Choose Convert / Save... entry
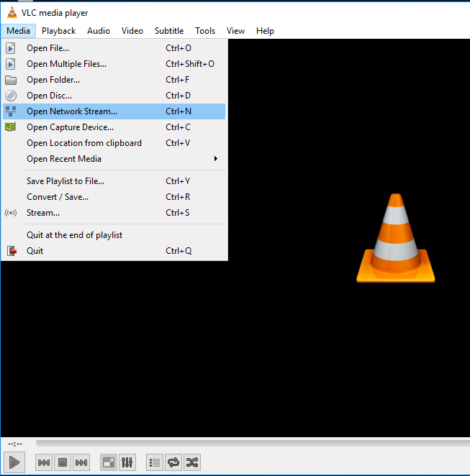The height and width of the screenshot is (476, 470). click(x=114, y=197)
